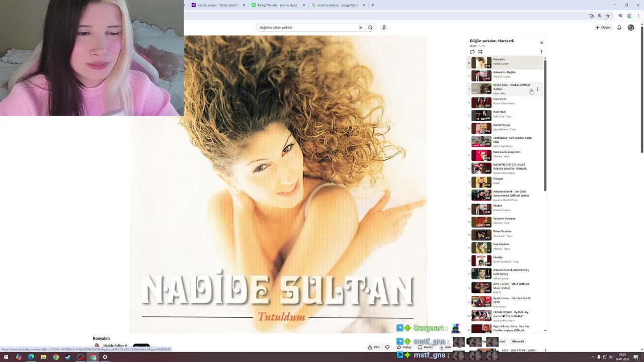644x362 pixels.
Task: Open the Windows Start menu
Action: click(x=6, y=357)
